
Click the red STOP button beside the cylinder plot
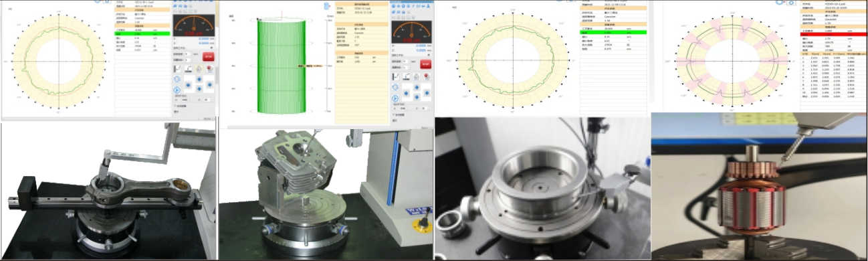point(426,64)
